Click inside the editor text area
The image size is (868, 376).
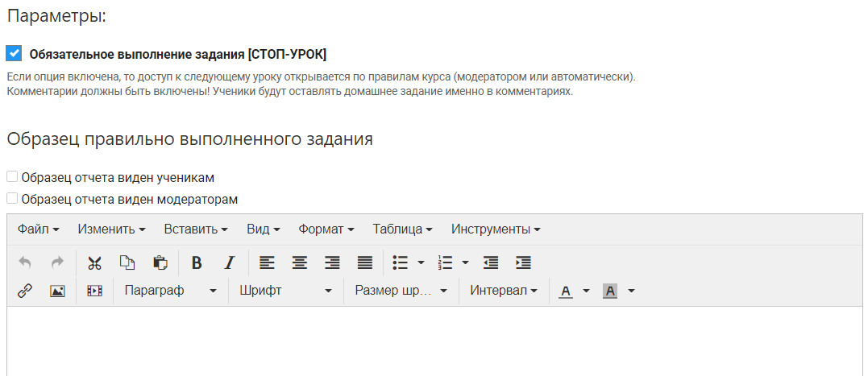tap(435, 342)
